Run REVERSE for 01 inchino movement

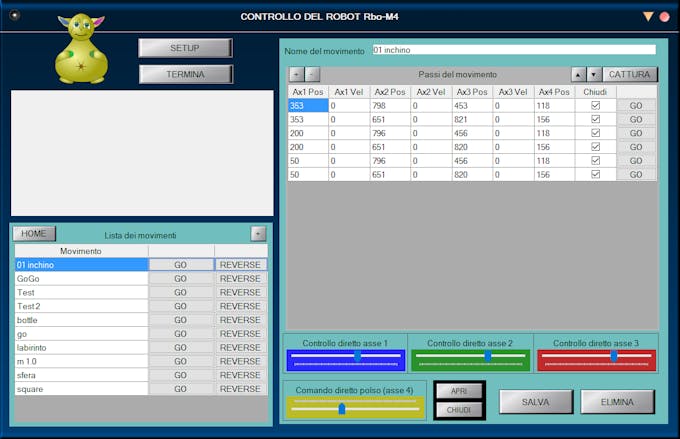click(x=241, y=265)
